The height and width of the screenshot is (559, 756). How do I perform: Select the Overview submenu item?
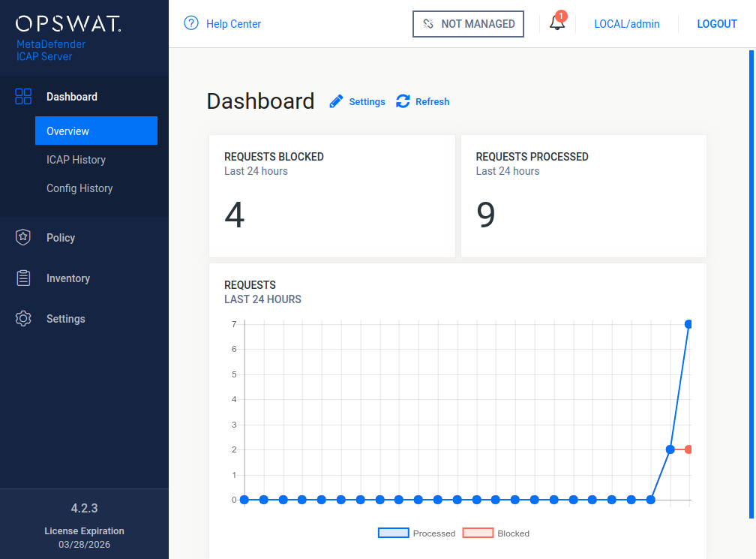(97, 131)
